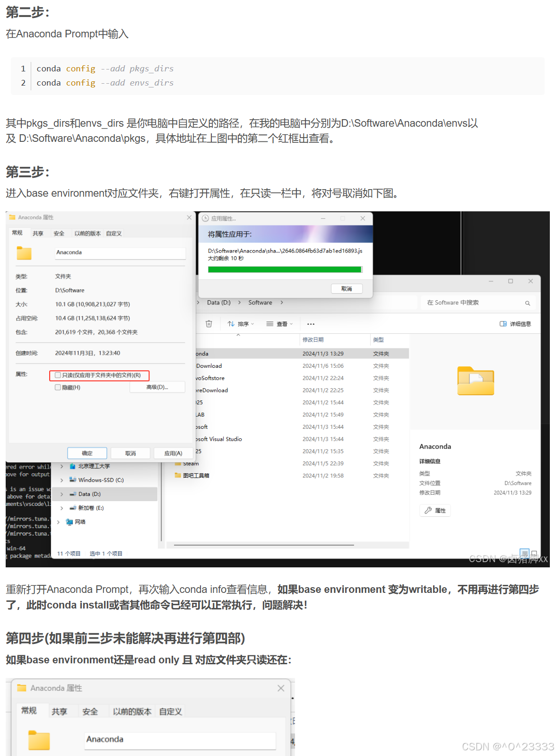The width and height of the screenshot is (556, 756).
Task: Open 自定义 tab in step-three properties dialog
Action: pyautogui.click(x=114, y=234)
